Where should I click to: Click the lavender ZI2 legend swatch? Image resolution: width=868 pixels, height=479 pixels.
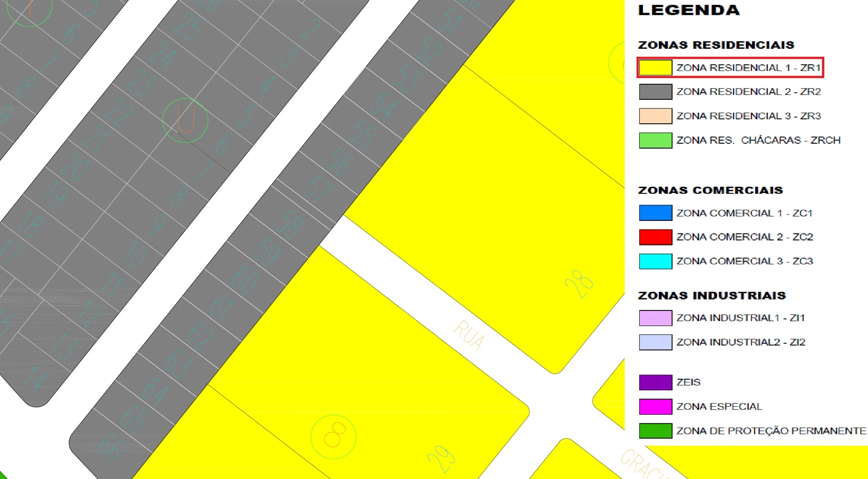click(x=655, y=343)
